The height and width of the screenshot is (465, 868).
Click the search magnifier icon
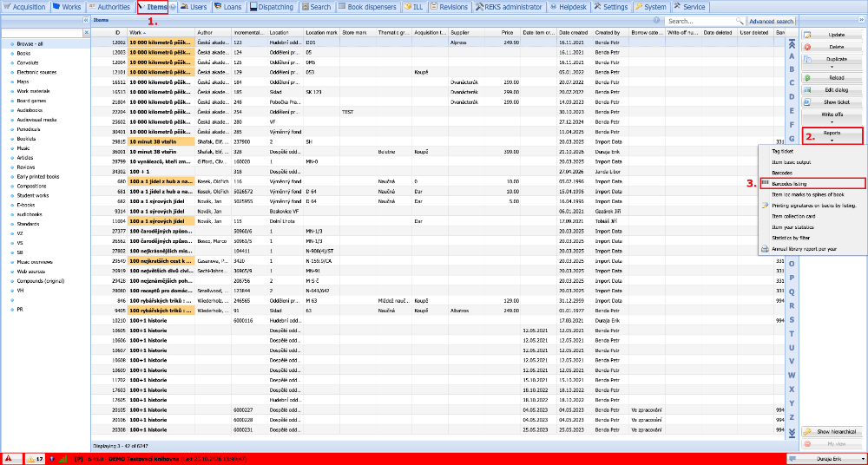(x=740, y=21)
